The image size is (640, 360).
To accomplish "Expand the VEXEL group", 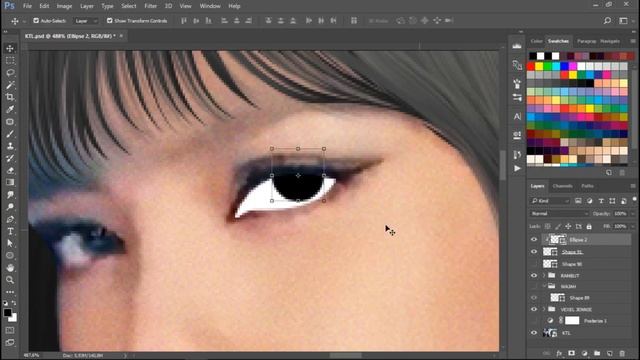I will pyautogui.click(x=544, y=309).
